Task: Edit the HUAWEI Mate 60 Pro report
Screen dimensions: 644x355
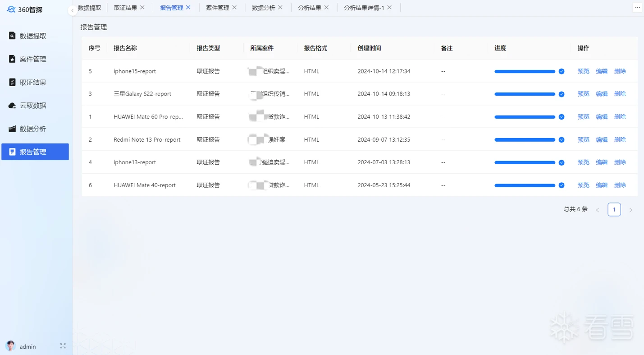Action: click(602, 117)
